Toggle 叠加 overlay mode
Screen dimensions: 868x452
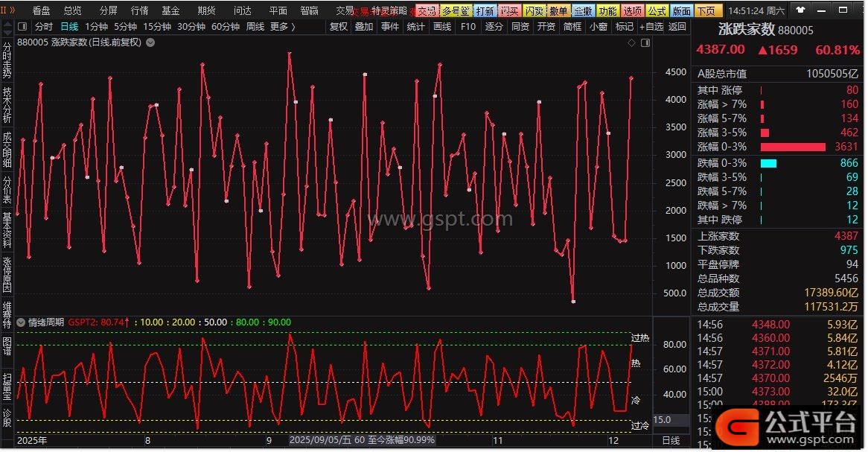pyautogui.click(x=364, y=27)
